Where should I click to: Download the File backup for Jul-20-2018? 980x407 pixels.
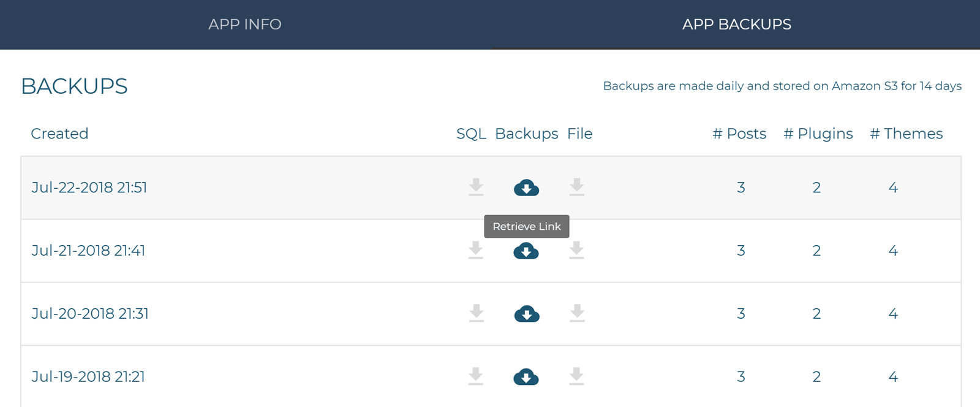click(577, 314)
